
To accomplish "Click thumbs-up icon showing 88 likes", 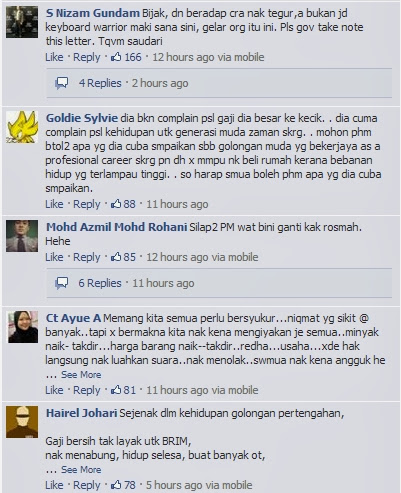I will tap(116, 204).
